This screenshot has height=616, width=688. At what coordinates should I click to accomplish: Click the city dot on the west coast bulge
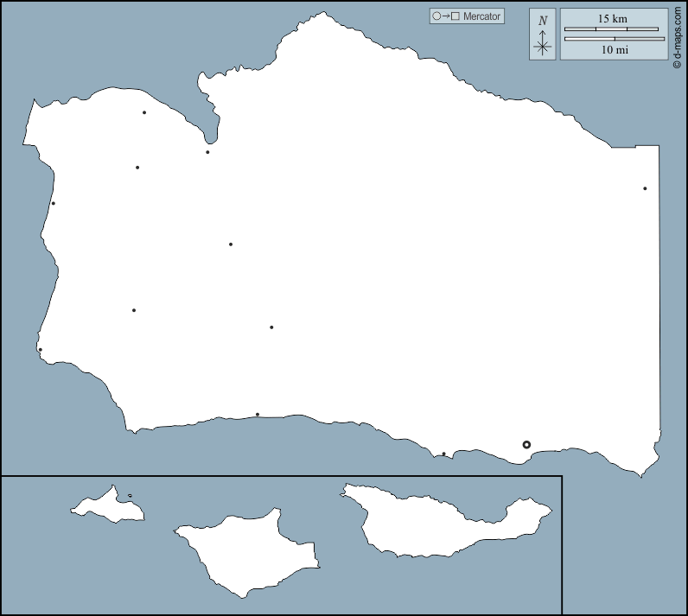[54, 204]
